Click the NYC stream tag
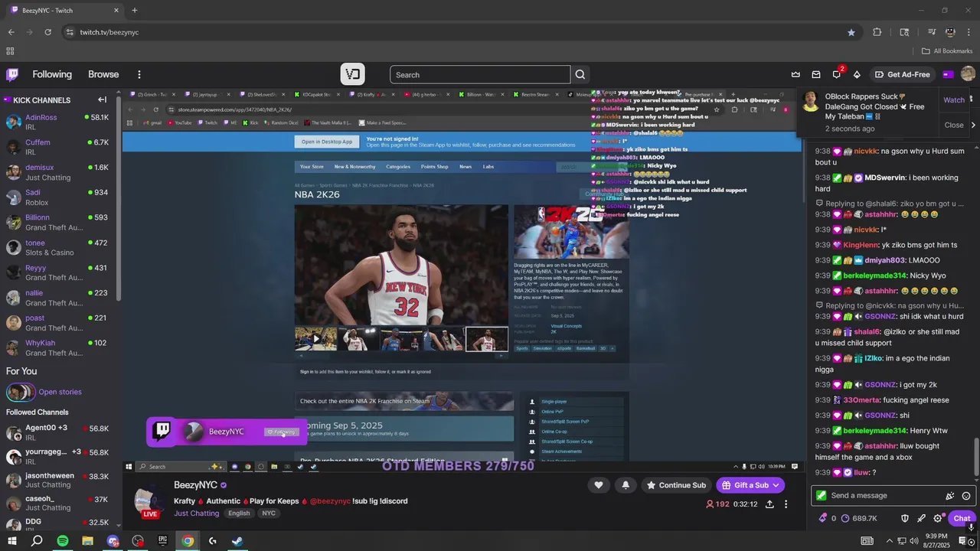The width and height of the screenshot is (980, 551). coord(269,514)
